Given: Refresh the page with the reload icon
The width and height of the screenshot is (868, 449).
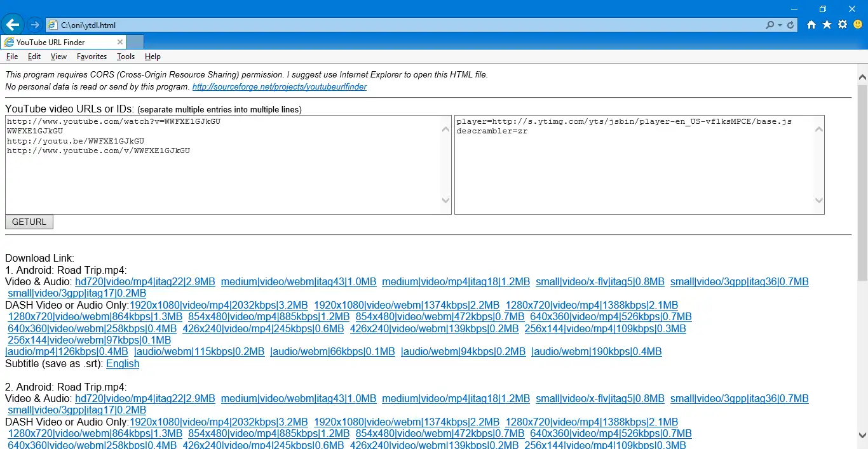Looking at the screenshot, I should click(x=790, y=25).
